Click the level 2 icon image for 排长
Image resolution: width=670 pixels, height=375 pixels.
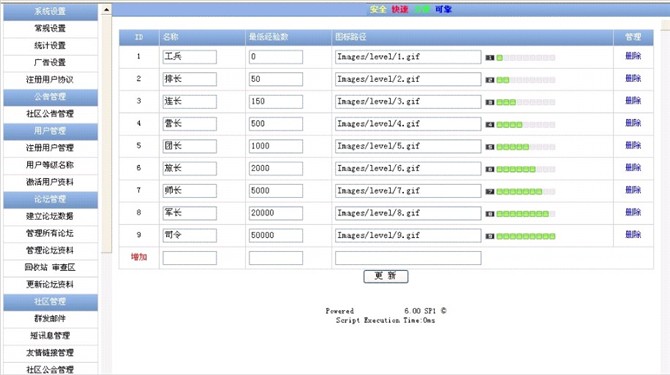[520, 80]
